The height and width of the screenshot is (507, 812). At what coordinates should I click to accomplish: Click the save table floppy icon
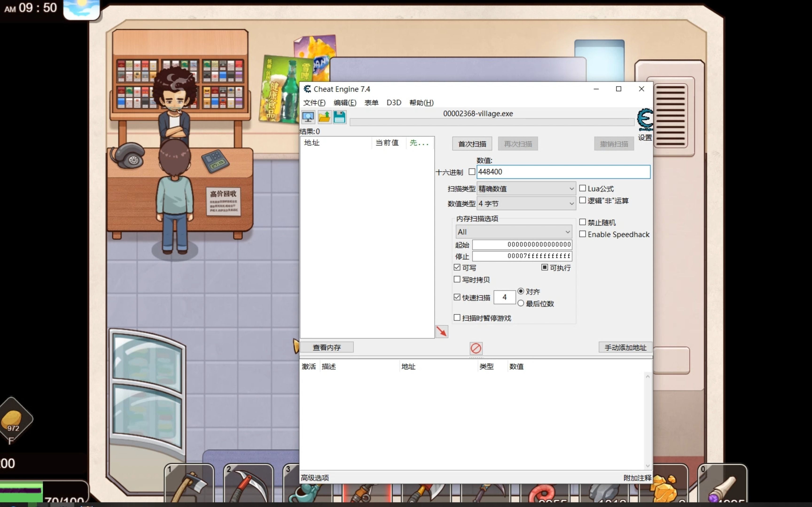pos(340,117)
